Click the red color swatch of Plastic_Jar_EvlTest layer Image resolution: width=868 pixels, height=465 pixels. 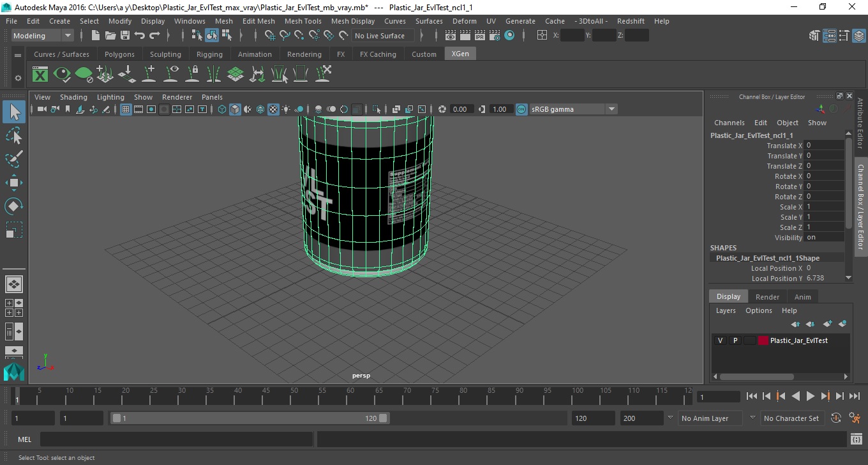(x=763, y=340)
